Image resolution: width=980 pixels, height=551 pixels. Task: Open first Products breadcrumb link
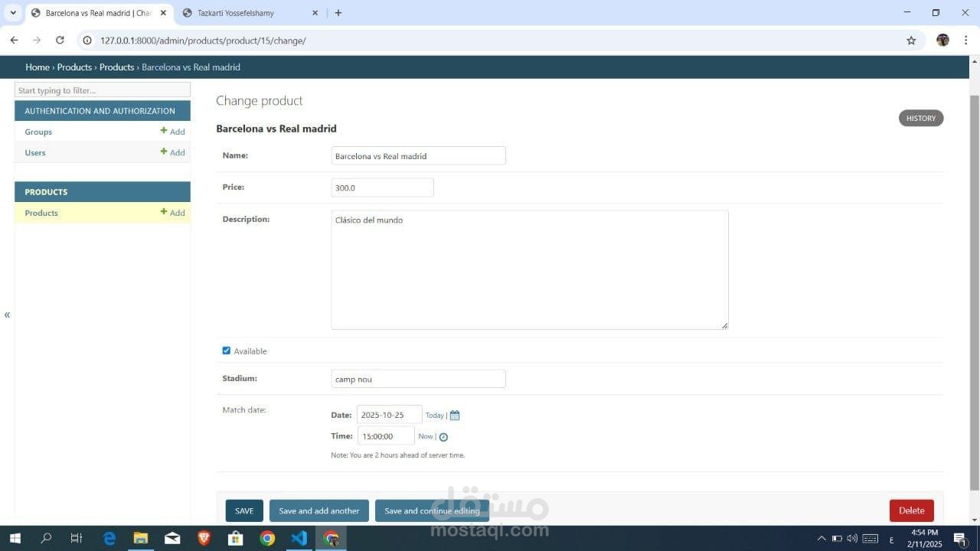[74, 67]
